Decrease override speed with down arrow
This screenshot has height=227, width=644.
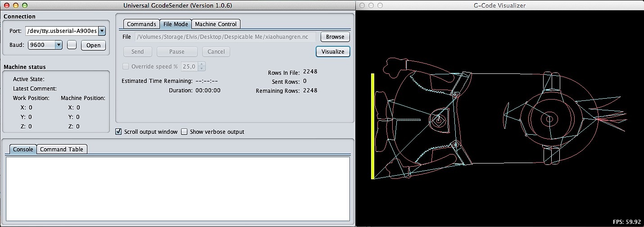coord(202,68)
